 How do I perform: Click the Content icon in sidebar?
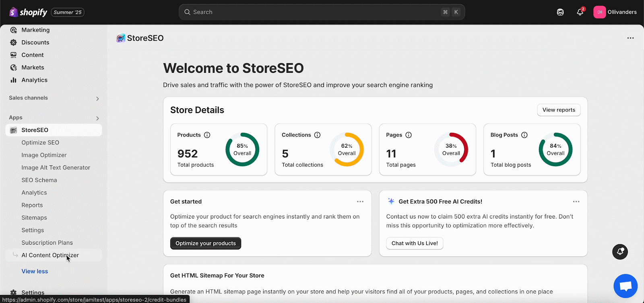click(14, 55)
